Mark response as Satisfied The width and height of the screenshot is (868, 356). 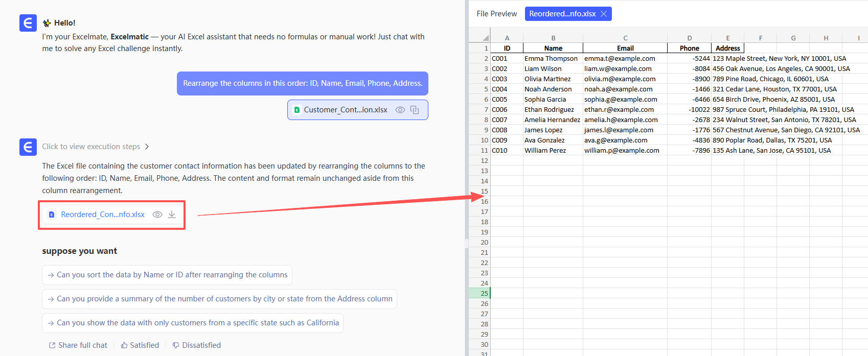(140, 345)
